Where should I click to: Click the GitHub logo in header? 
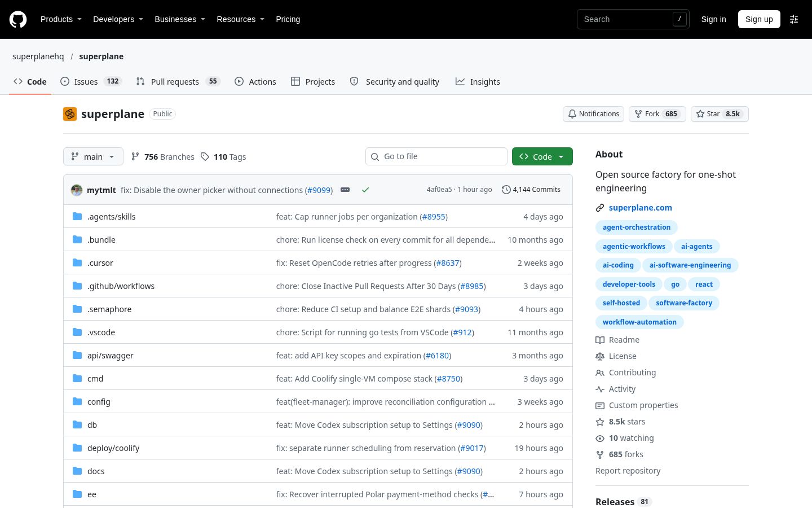click(18, 19)
